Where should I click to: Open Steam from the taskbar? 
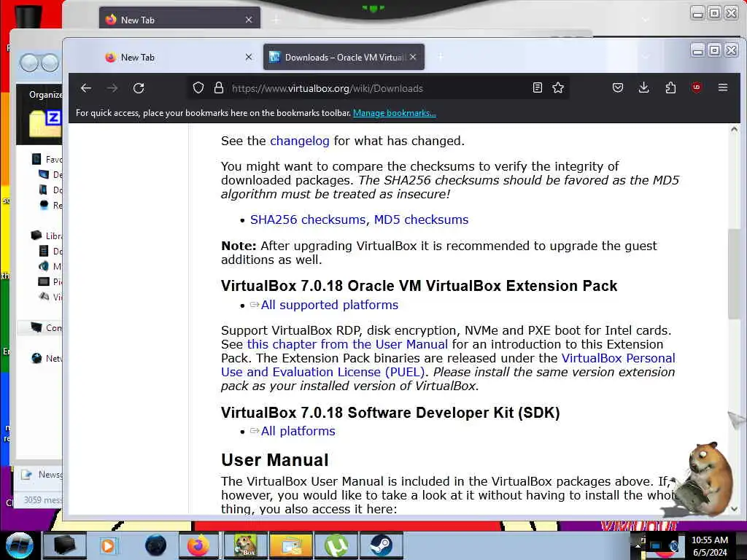click(381, 545)
